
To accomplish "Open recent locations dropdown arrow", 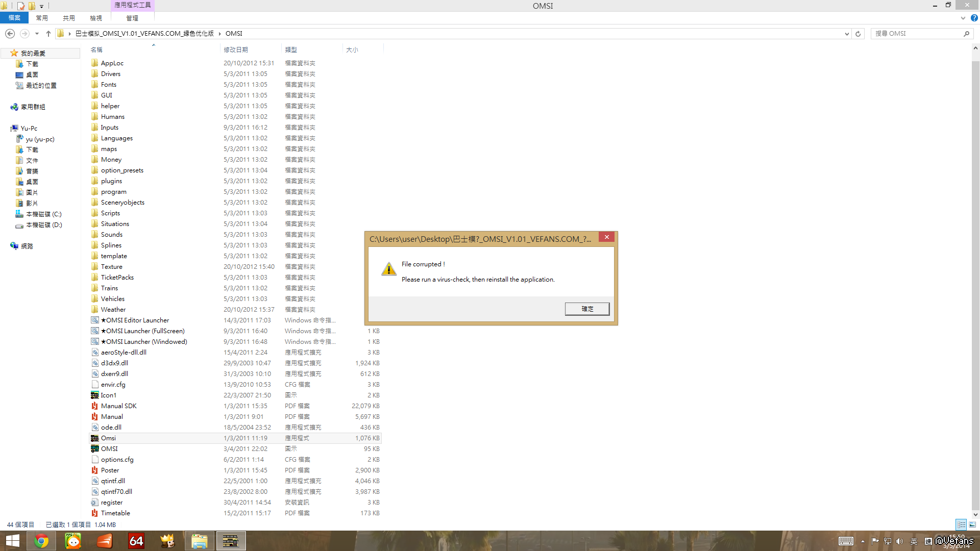I will click(37, 34).
